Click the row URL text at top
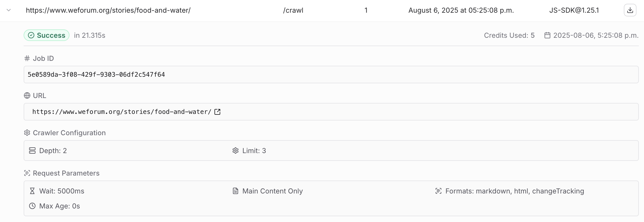The width and height of the screenshot is (644, 222). point(108,10)
